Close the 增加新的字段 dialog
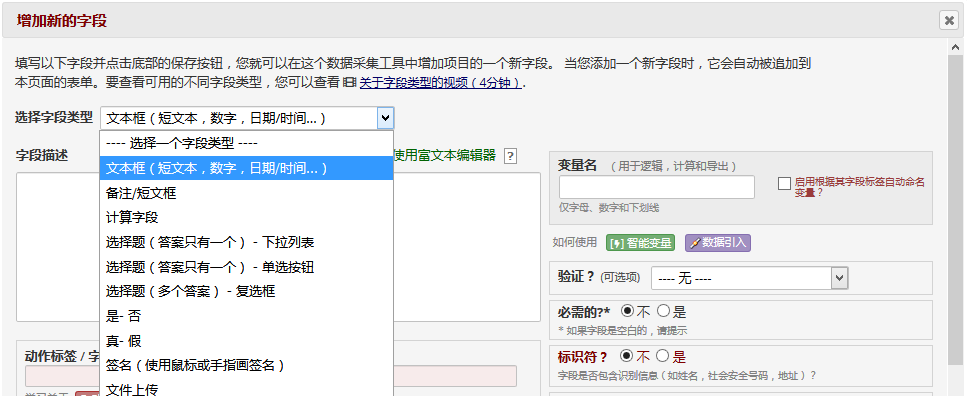Viewport: 967px width, 396px height. coord(948,20)
